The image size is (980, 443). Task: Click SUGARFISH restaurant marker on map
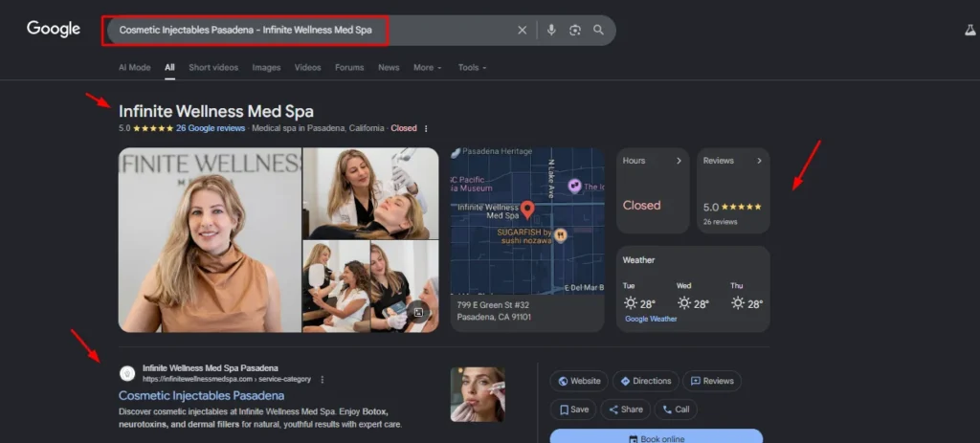click(561, 235)
